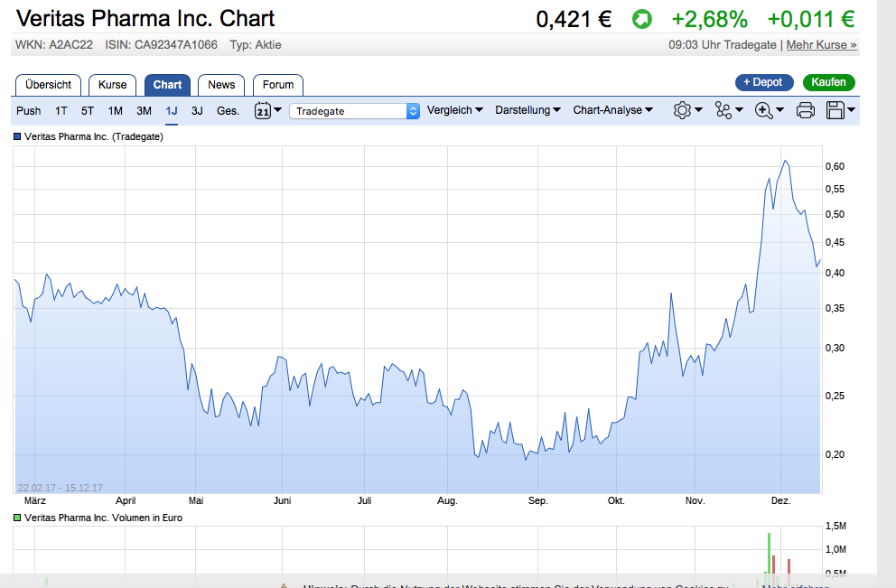Print the chart using printer icon
896x588 pixels.
coord(805,109)
